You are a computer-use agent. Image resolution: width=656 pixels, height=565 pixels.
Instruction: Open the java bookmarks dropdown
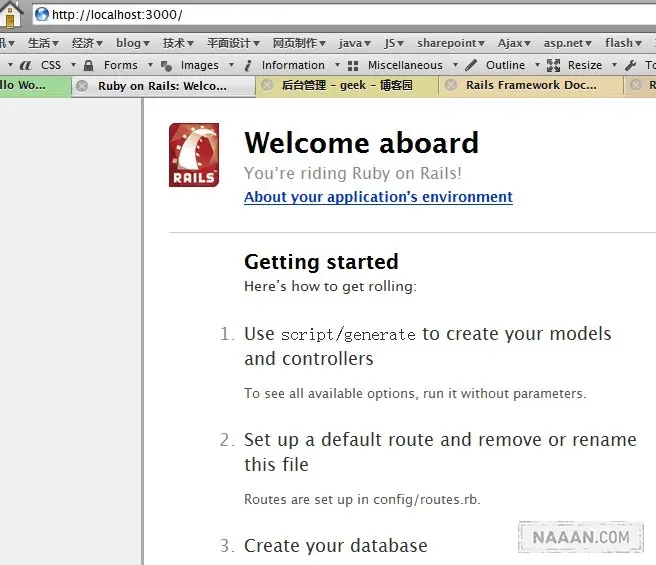click(x=354, y=43)
